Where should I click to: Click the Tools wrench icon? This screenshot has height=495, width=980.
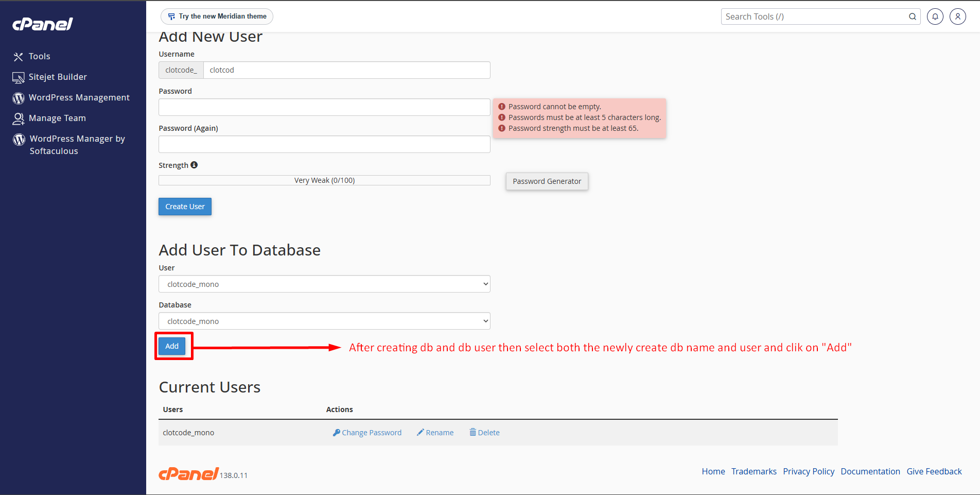tap(19, 57)
